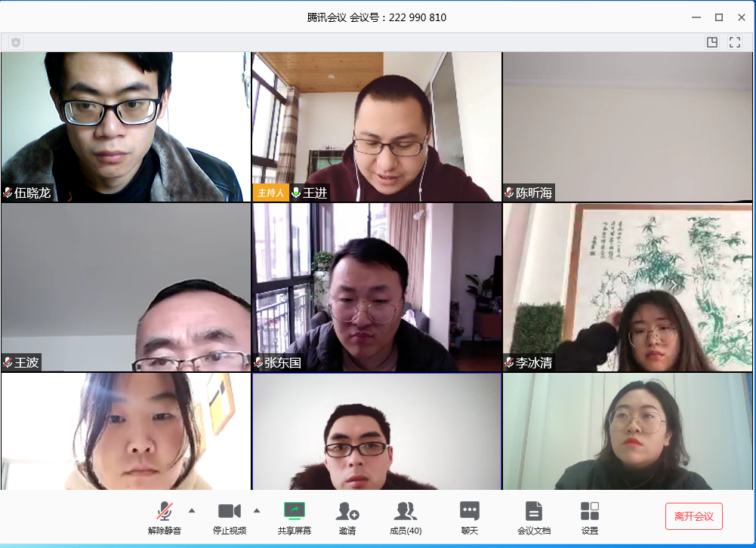This screenshot has width=756, height=548.
Task: Select 李冰清 video tile
Action: [x=628, y=288]
